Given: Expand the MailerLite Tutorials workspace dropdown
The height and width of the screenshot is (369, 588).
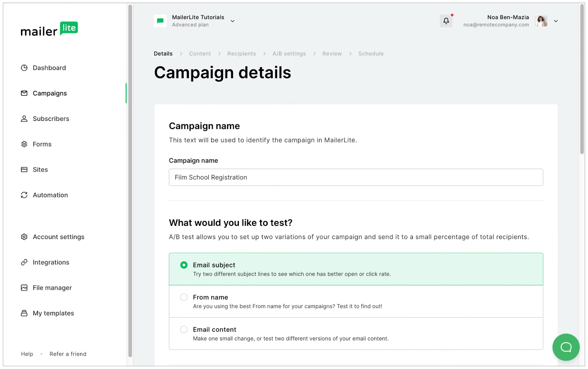Looking at the screenshot, I should tap(232, 21).
